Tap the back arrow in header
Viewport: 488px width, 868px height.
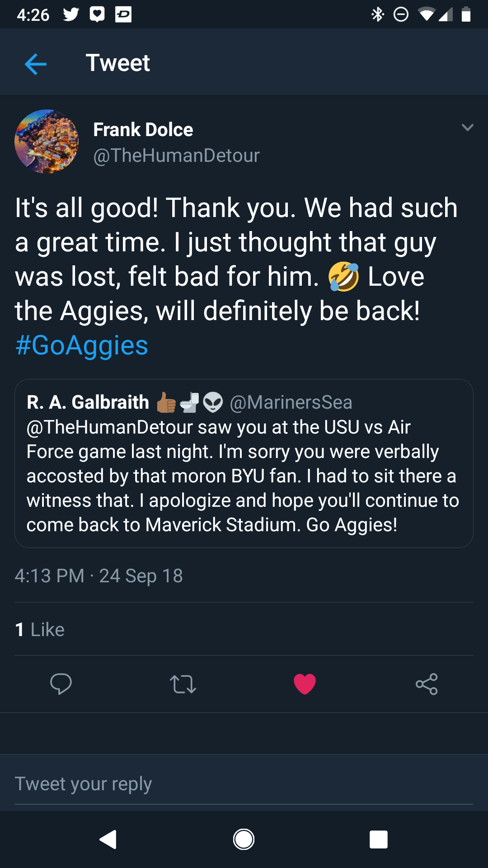click(x=36, y=63)
